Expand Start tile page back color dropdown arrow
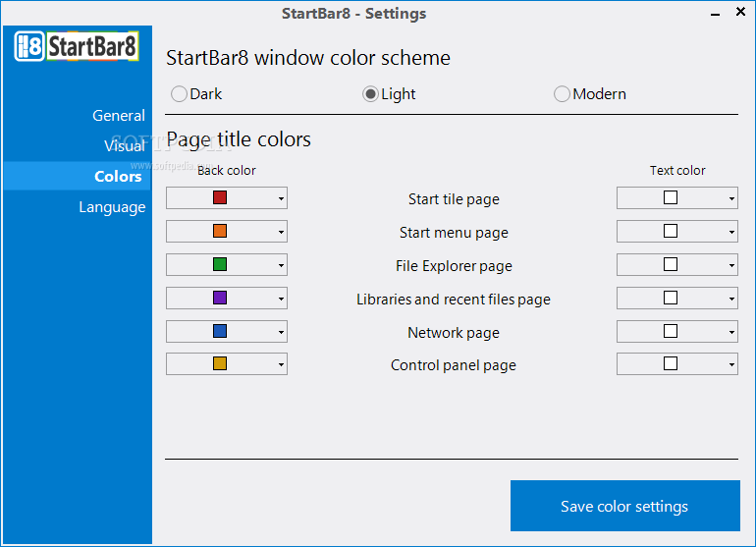 [281, 198]
